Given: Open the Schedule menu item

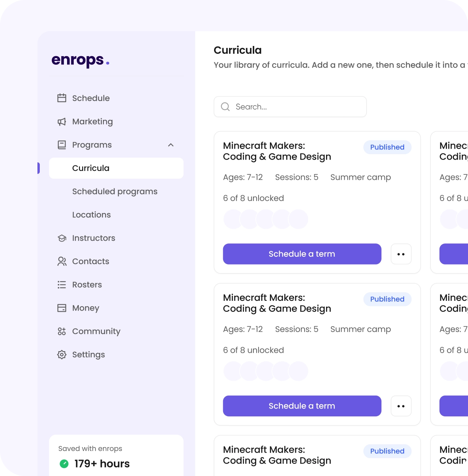Looking at the screenshot, I should pos(116,98).
